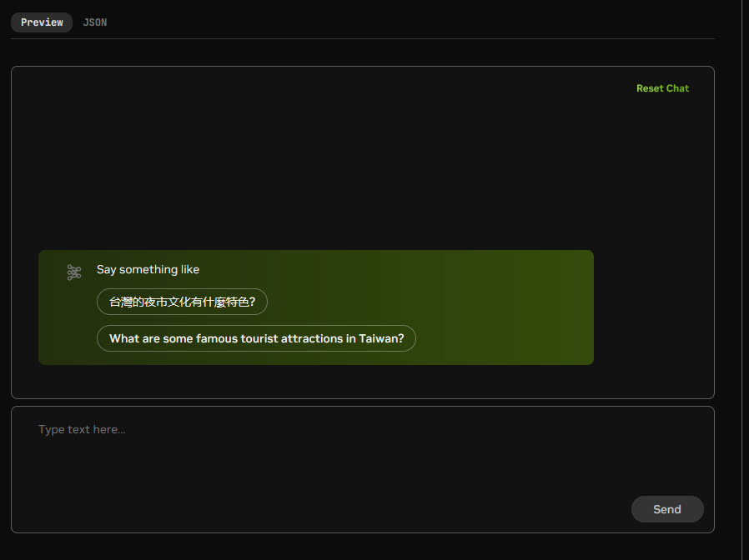Choose the Chinese night market suggestion chip

tap(182, 302)
